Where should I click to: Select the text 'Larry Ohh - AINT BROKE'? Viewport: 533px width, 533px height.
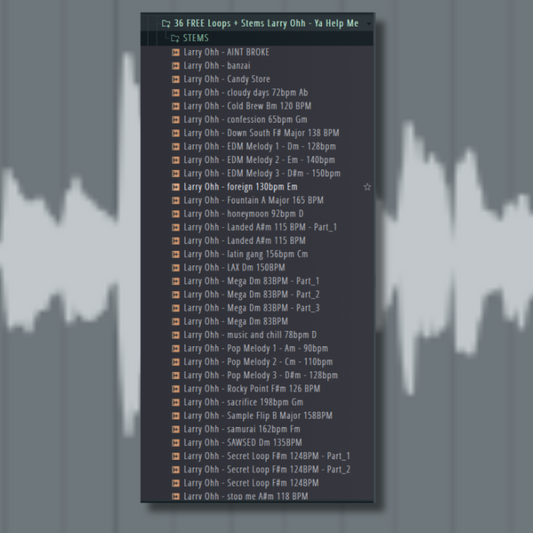click(x=226, y=52)
